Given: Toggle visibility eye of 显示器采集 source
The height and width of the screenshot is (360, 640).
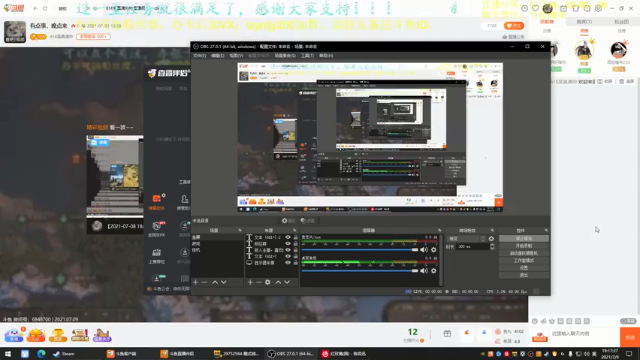Looking at the screenshot, I should tap(288, 263).
